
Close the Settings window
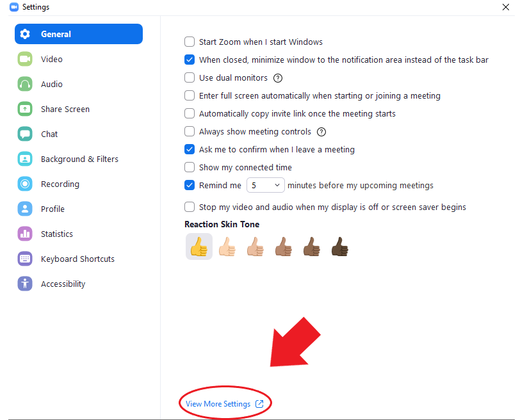(x=505, y=7)
